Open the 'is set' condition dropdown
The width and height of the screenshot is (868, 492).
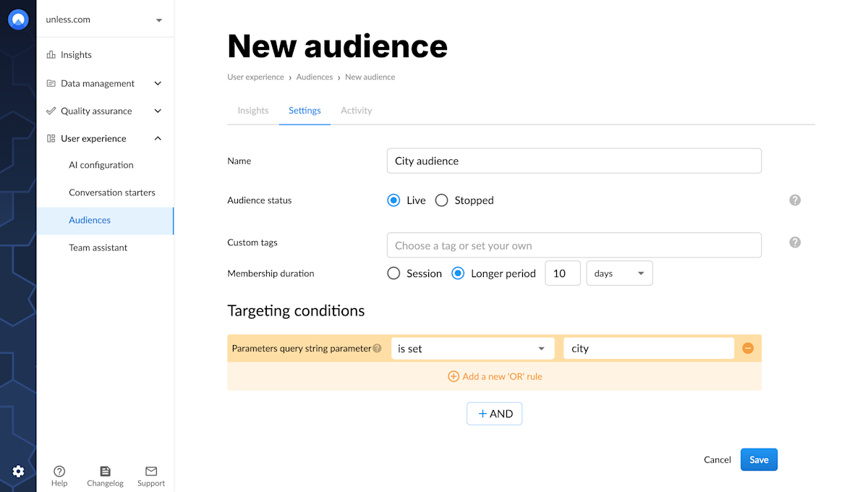pos(472,349)
